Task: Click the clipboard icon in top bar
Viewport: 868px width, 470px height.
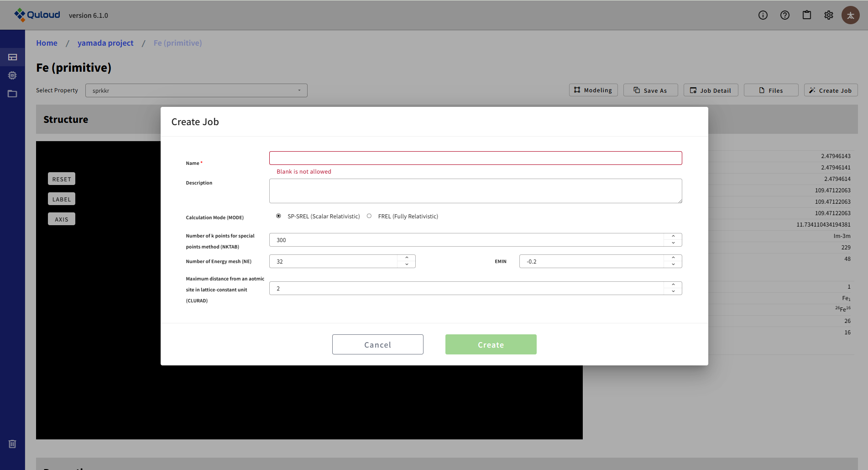Action: (x=806, y=15)
